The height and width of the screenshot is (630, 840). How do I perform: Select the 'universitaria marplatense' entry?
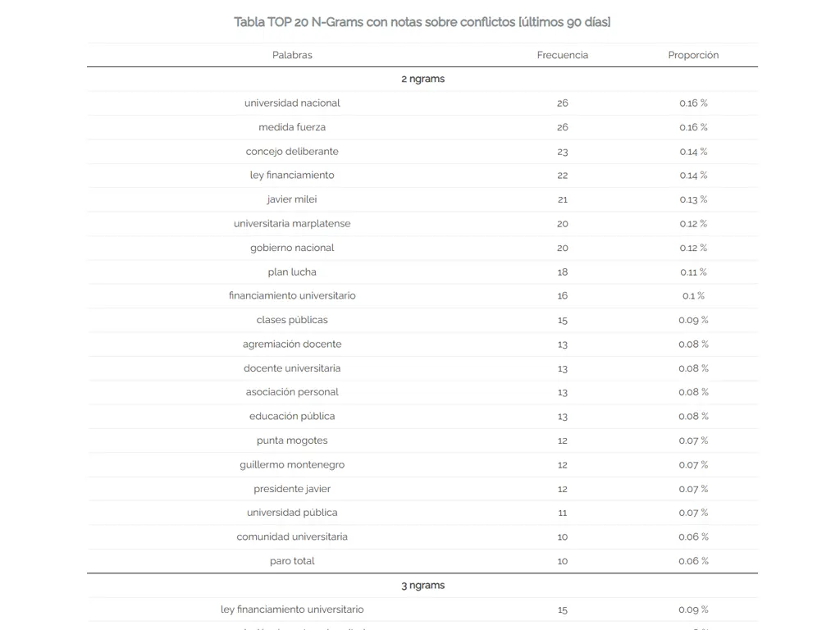[292, 224]
